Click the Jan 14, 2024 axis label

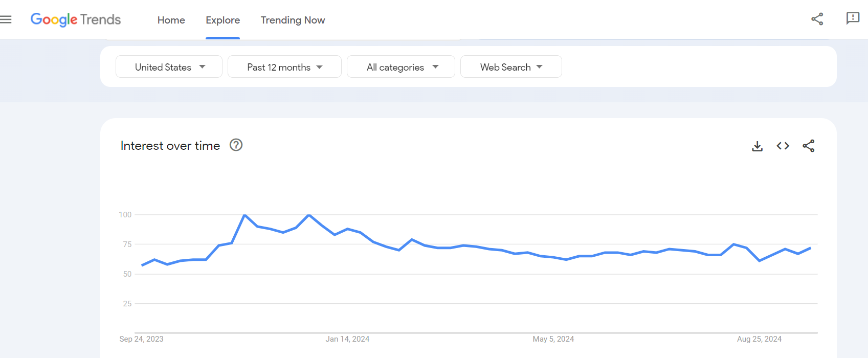click(347, 339)
